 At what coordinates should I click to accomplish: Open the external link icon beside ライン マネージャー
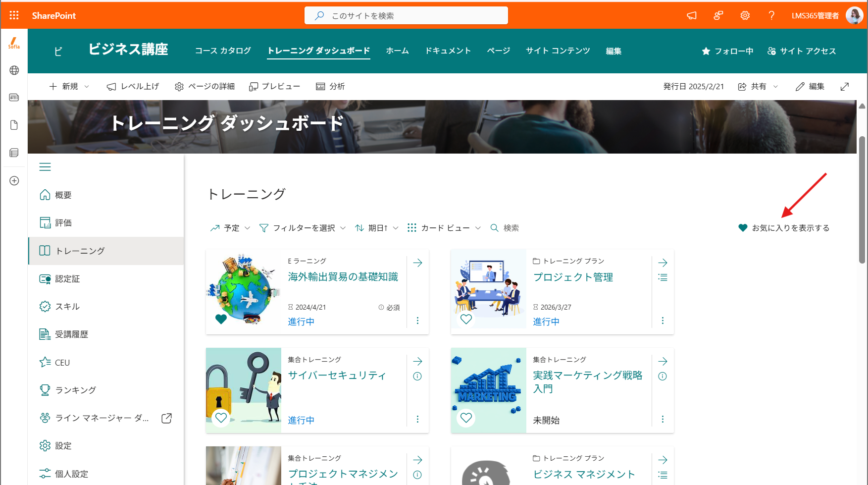(x=167, y=418)
